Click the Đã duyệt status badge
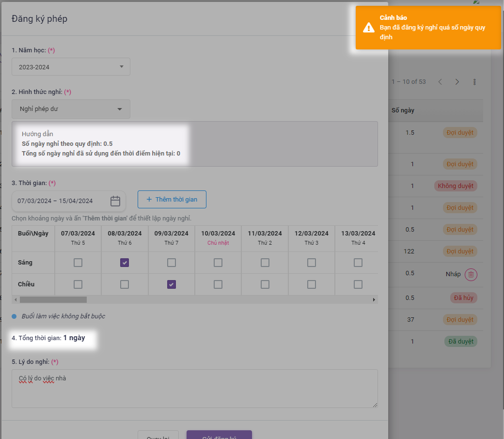Screen dimensions: 504x439 460,342
